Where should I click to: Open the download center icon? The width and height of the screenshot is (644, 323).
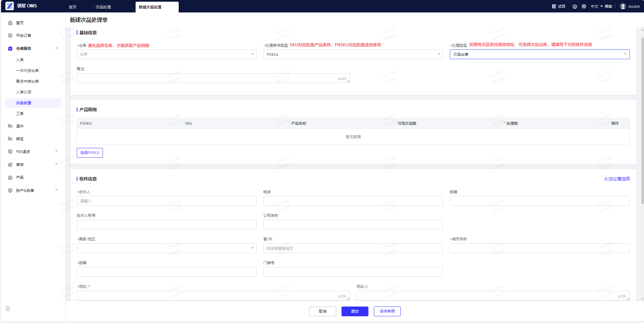pyautogui.click(x=575, y=6)
